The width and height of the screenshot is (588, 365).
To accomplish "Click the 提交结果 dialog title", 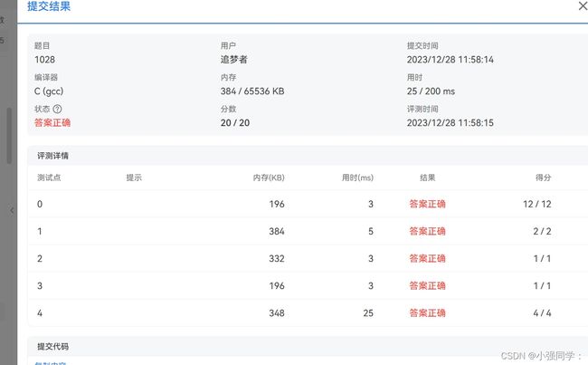I will point(49,6).
